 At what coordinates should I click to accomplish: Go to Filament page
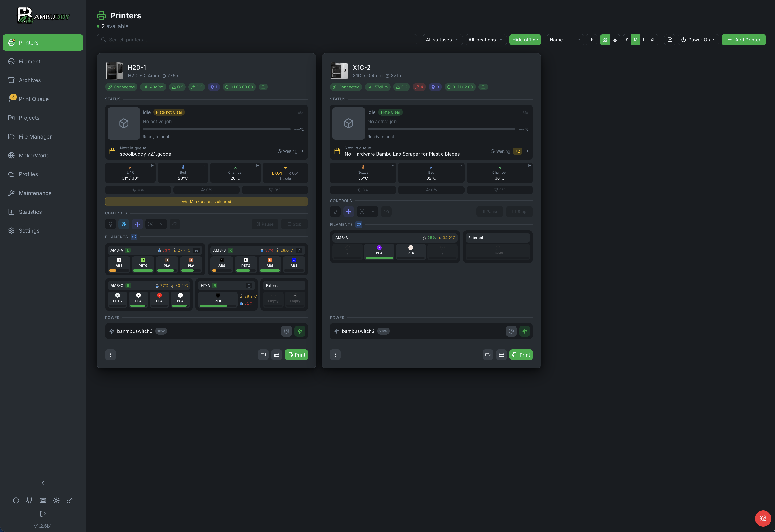pyautogui.click(x=43, y=61)
